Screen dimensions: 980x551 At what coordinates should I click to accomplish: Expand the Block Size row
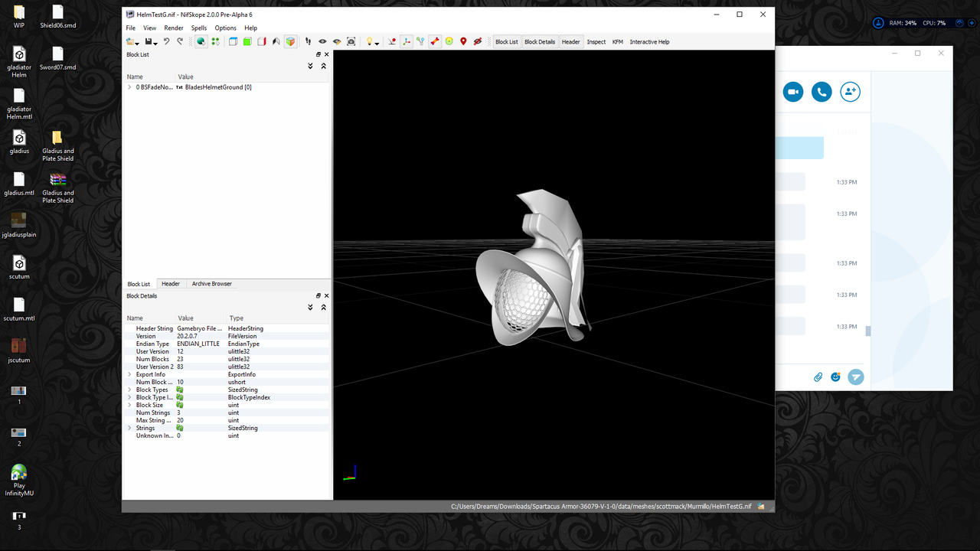tap(129, 405)
